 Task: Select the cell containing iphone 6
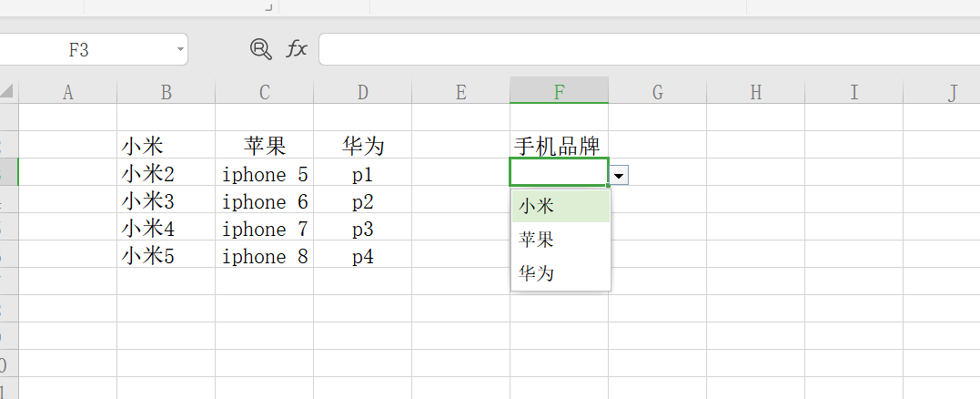(x=265, y=200)
